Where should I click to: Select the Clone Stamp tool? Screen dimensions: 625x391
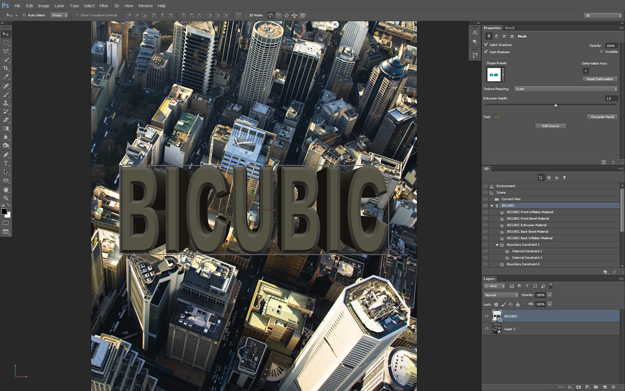[6, 103]
